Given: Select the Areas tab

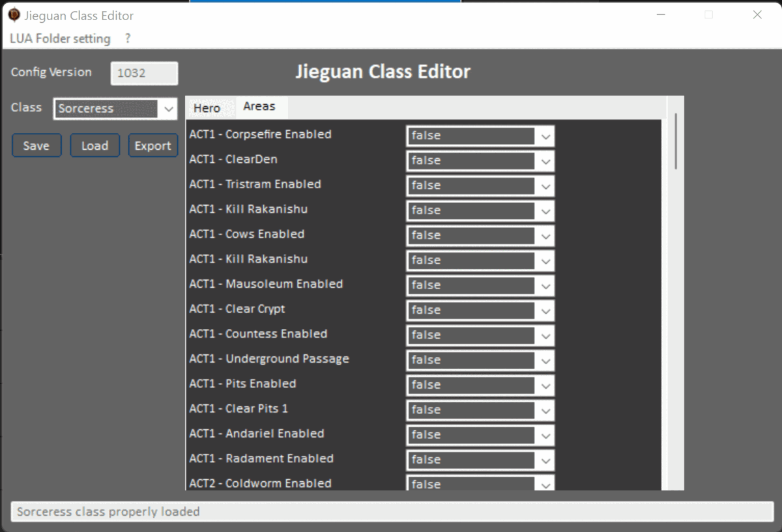Looking at the screenshot, I should point(259,107).
